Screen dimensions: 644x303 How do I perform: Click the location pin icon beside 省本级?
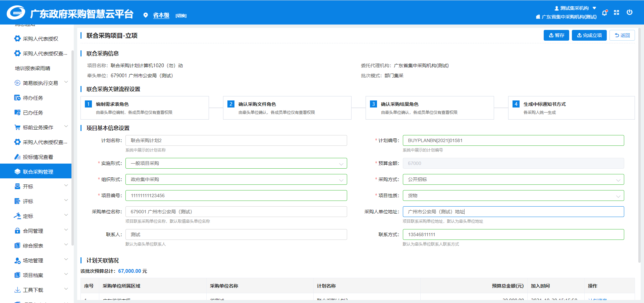coord(146,15)
